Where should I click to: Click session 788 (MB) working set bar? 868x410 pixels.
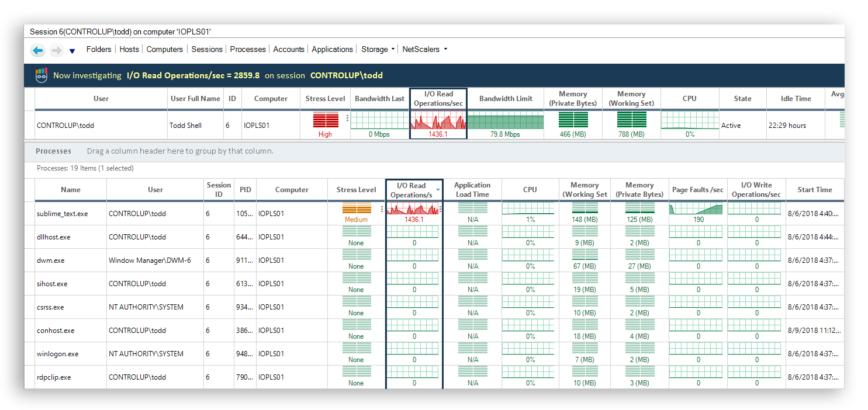click(631, 120)
